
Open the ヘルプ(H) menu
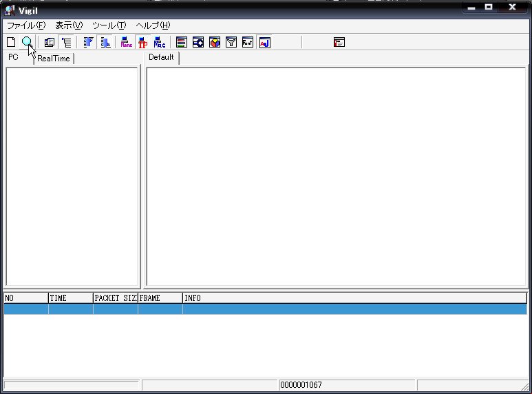point(153,25)
